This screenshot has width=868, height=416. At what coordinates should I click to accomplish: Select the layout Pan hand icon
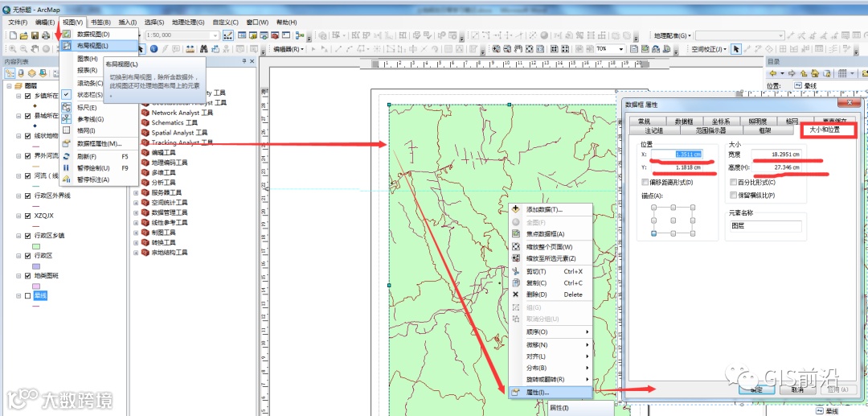click(x=518, y=49)
